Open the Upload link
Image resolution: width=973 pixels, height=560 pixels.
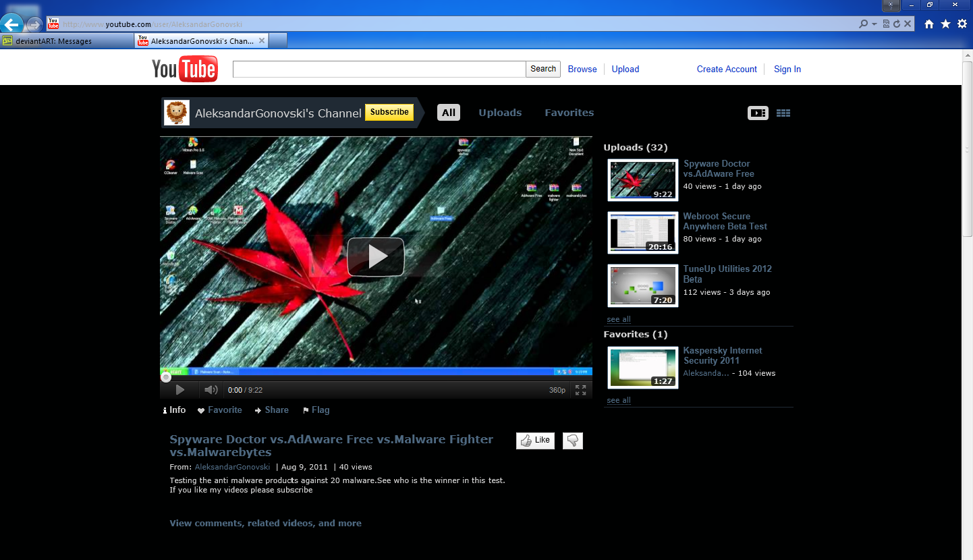click(x=625, y=69)
